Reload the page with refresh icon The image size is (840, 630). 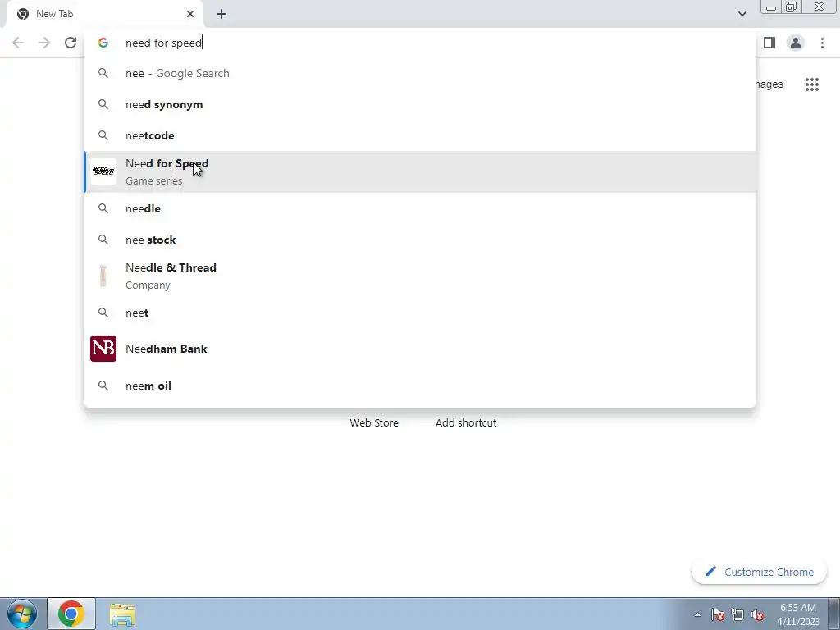[71, 43]
